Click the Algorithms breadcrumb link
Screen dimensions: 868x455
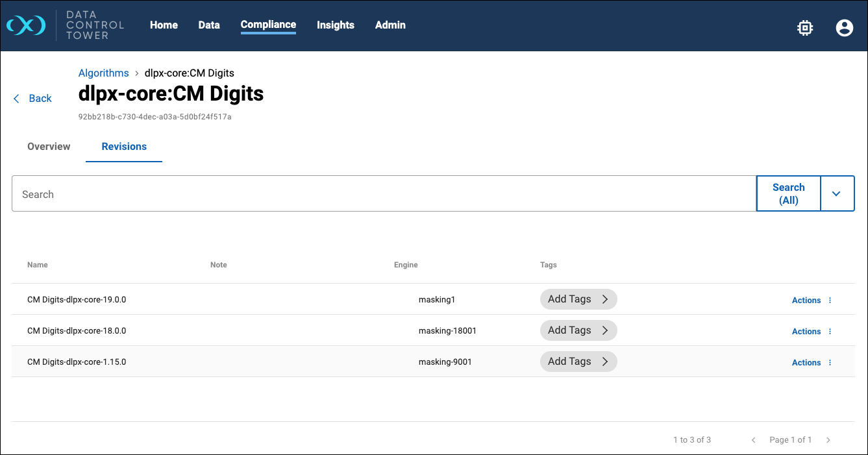pyautogui.click(x=103, y=73)
